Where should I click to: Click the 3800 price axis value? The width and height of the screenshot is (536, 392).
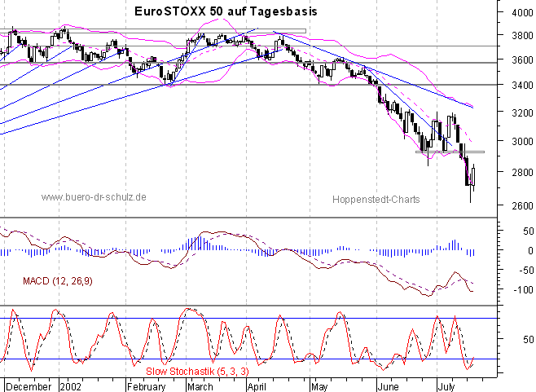coord(523,36)
